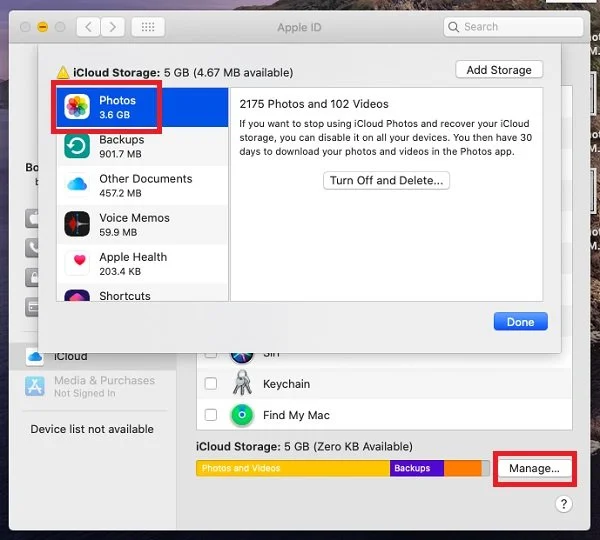
Task: Click the iCloud sidebar label
Action: tap(70, 357)
